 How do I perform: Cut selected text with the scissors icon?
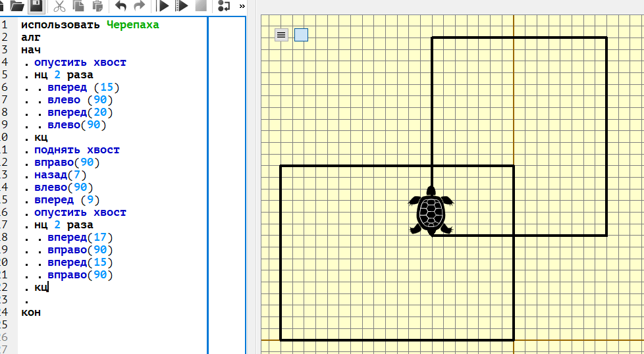[60, 6]
